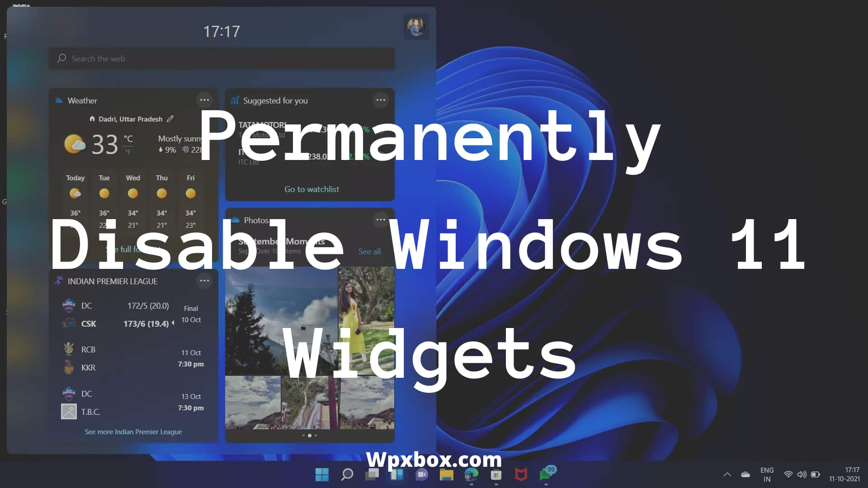868x488 pixels.
Task: Click the Weather widget icon
Action: click(x=59, y=100)
